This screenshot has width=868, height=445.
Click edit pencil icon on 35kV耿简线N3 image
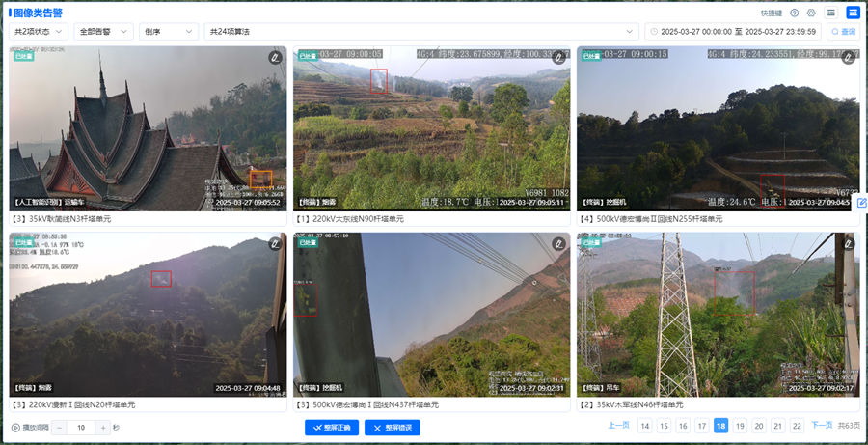275,57
